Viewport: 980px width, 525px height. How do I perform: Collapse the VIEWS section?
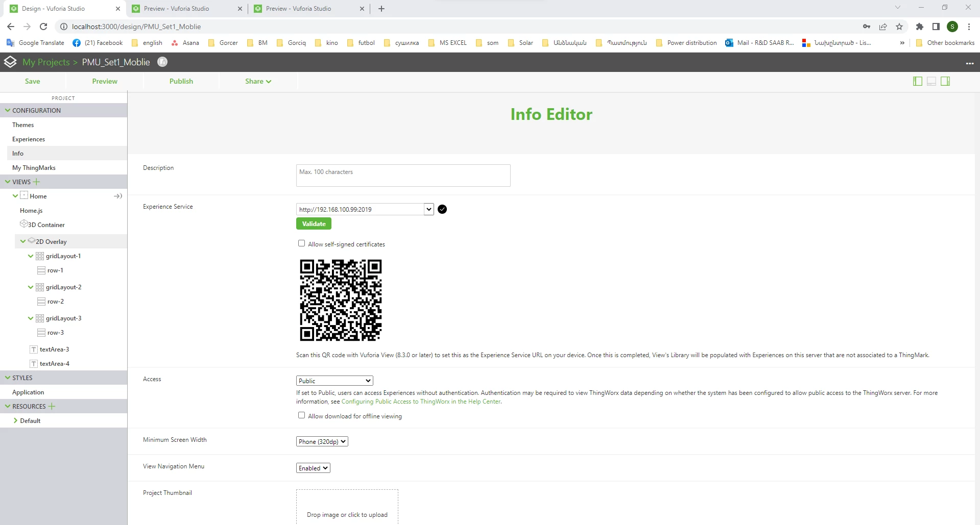[8, 182]
